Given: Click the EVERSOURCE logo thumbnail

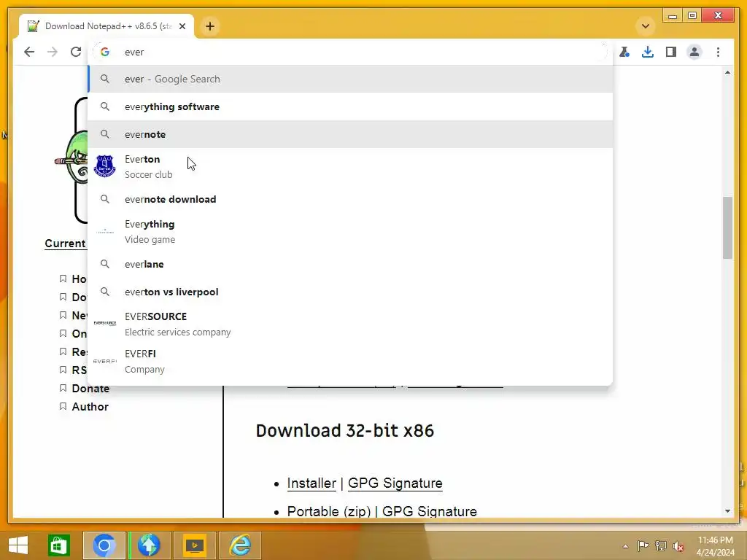Looking at the screenshot, I should pyautogui.click(x=105, y=323).
